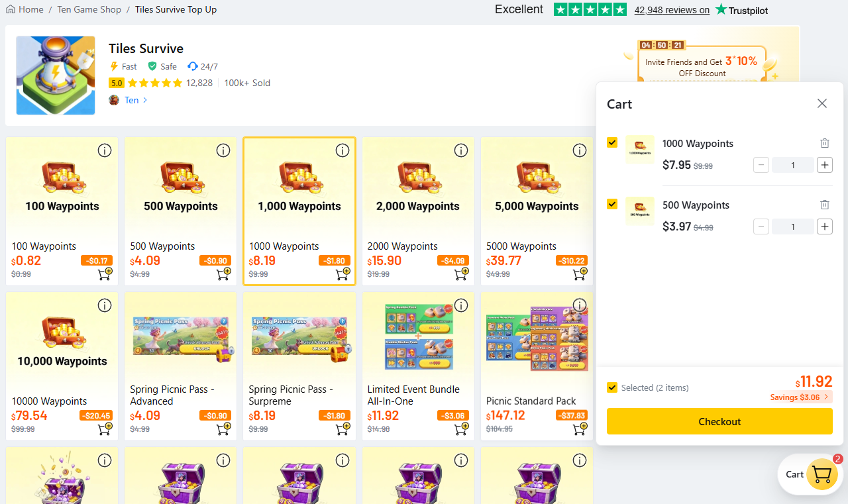Delete 1000 Waypoints from cart
The height and width of the screenshot is (504, 848).
click(x=824, y=143)
